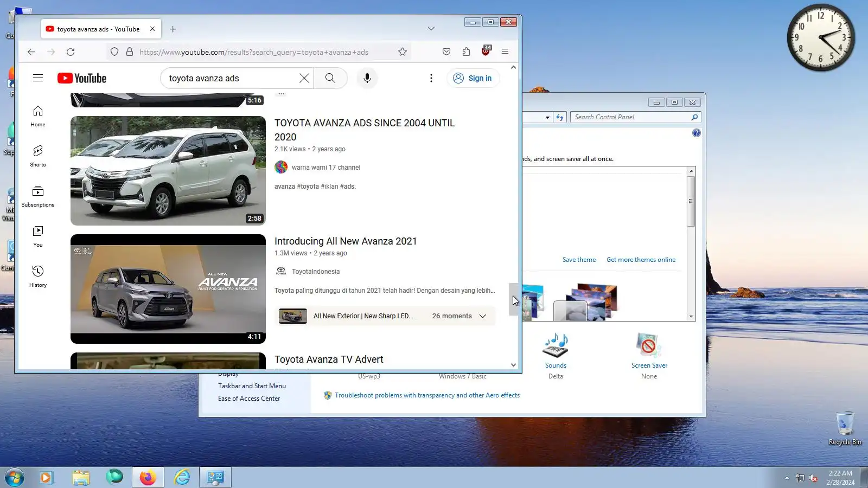Bookmark this page with the star
The image size is (868, 488).
(x=403, y=52)
